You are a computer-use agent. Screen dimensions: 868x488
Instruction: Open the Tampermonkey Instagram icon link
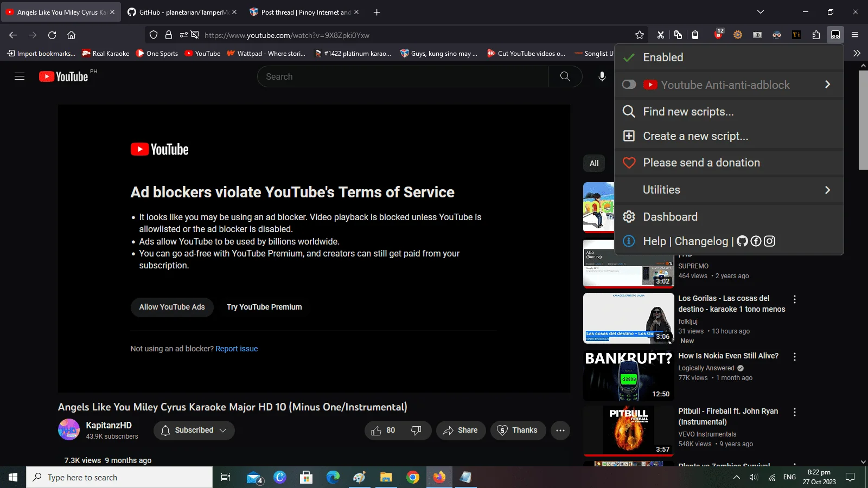(769, 241)
